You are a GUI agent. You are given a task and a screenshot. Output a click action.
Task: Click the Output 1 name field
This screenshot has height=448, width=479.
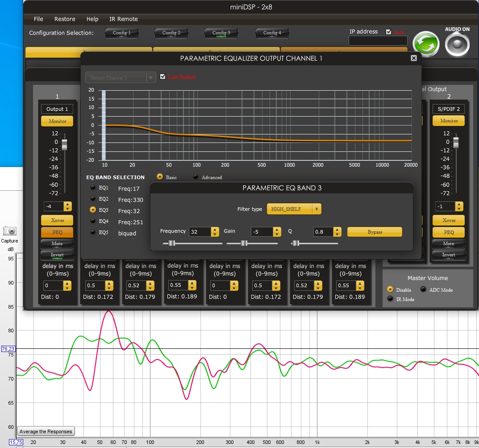(57, 109)
